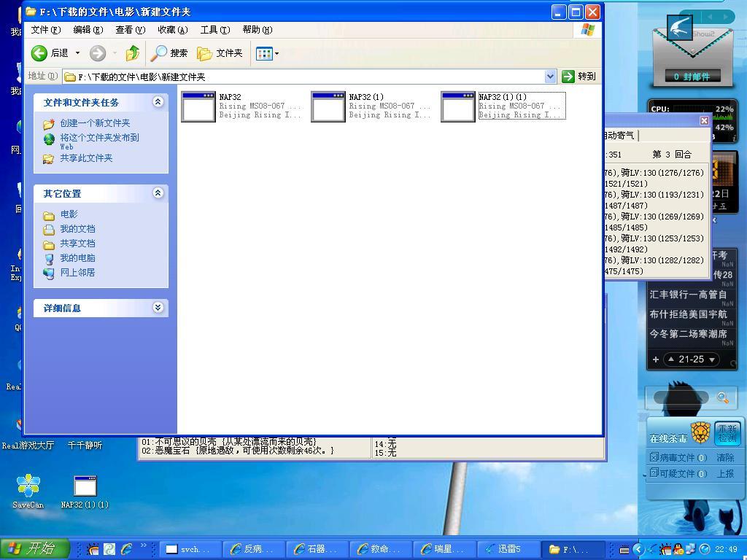This screenshot has height=560, width=747.
Task: Expand the address bar dropdown arrow
Action: [x=550, y=77]
